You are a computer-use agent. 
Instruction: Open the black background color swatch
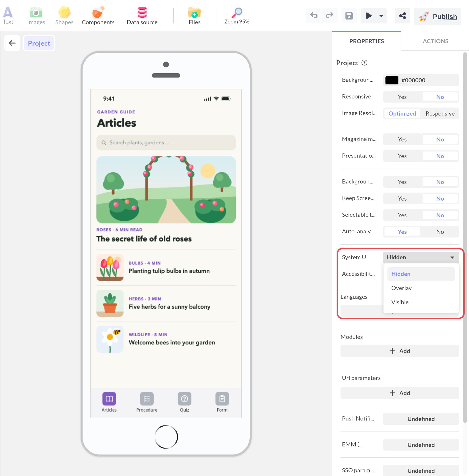pos(392,80)
